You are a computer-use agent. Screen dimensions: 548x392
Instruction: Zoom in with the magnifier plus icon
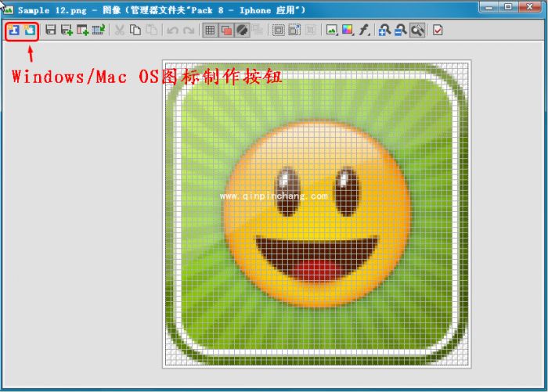tap(385, 30)
